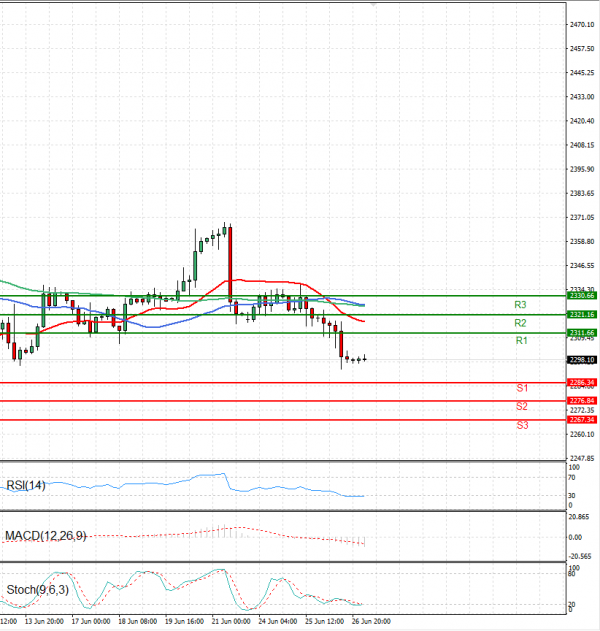This screenshot has width=600, height=631.
Task: Click the 2358.80 price axis value
Action: [x=582, y=242]
